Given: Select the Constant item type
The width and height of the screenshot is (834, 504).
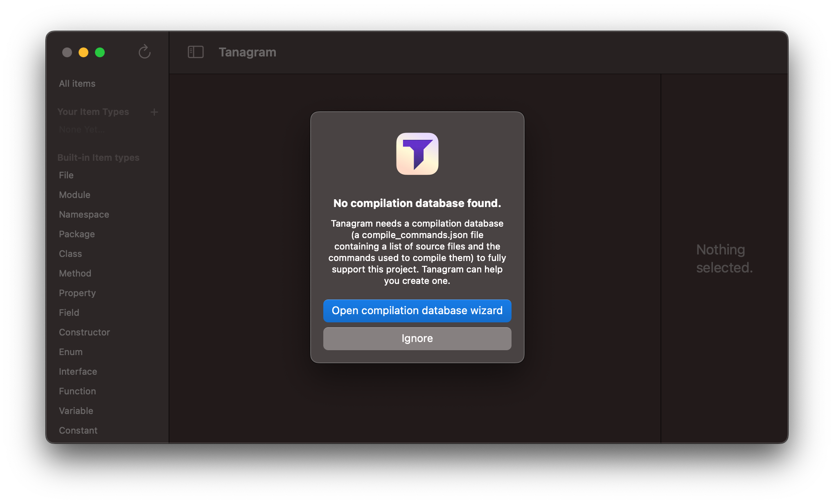Looking at the screenshot, I should coord(78,430).
